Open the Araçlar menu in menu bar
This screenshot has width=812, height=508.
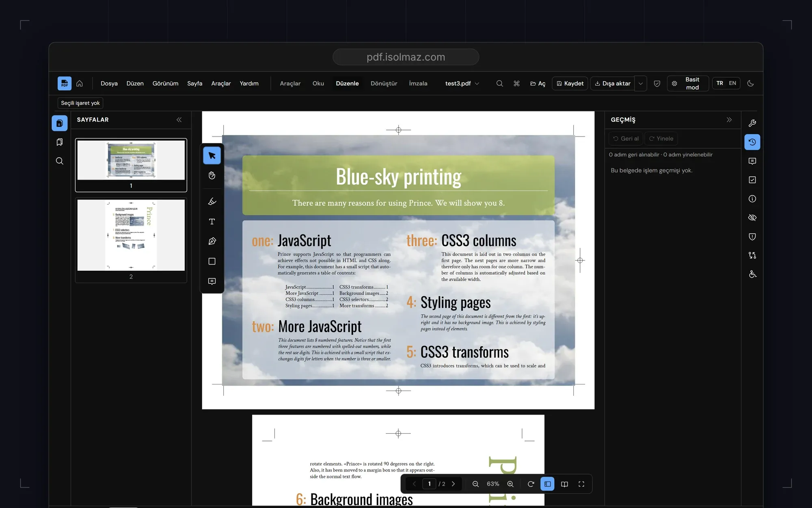221,83
